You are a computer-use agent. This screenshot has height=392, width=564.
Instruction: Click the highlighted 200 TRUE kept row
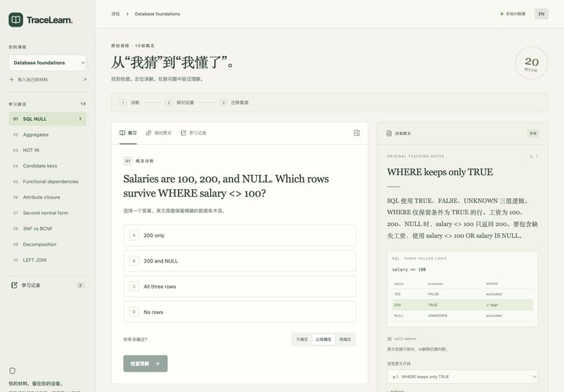tap(463, 305)
